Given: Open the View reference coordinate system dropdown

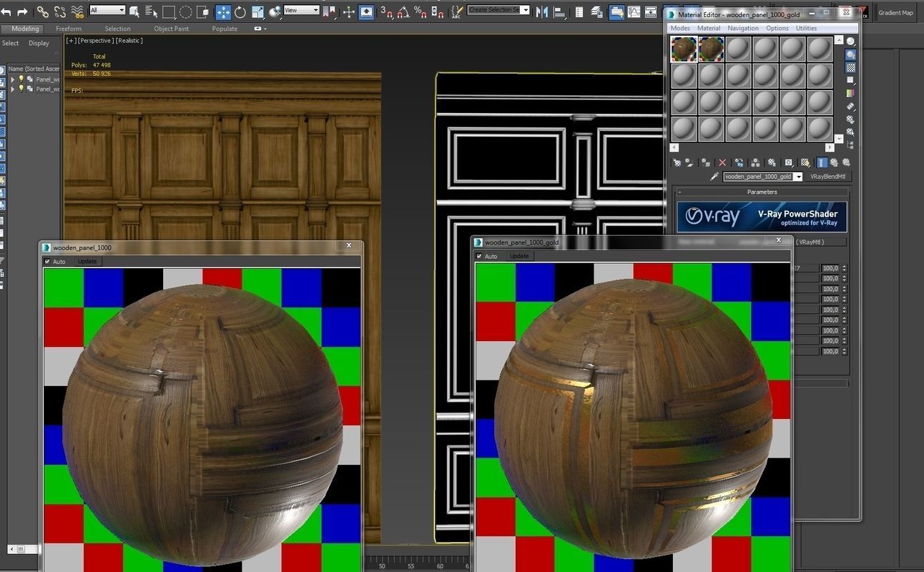Looking at the screenshot, I should click(301, 10).
